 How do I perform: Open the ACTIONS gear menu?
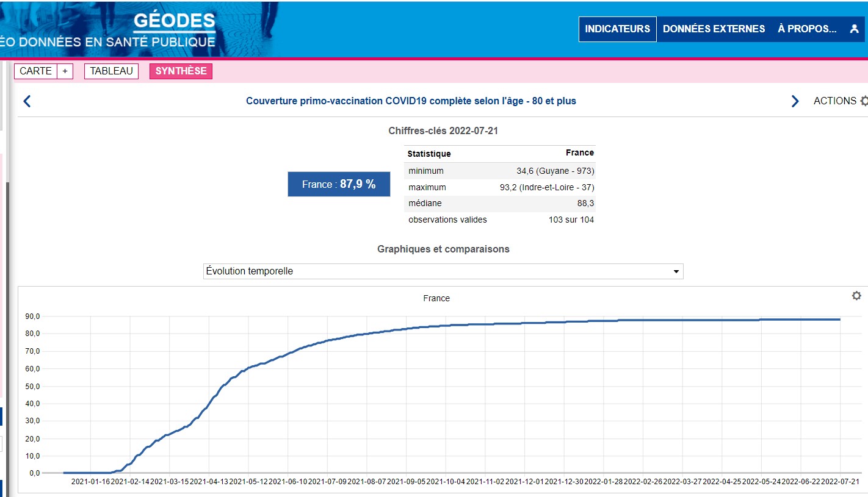[x=840, y=101]
